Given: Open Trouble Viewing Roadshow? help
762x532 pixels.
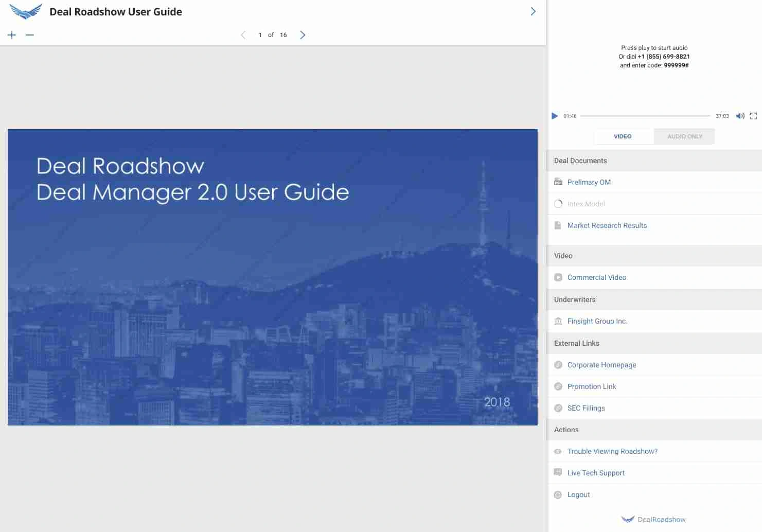Looking at the screenshot, I should (612, 451).
